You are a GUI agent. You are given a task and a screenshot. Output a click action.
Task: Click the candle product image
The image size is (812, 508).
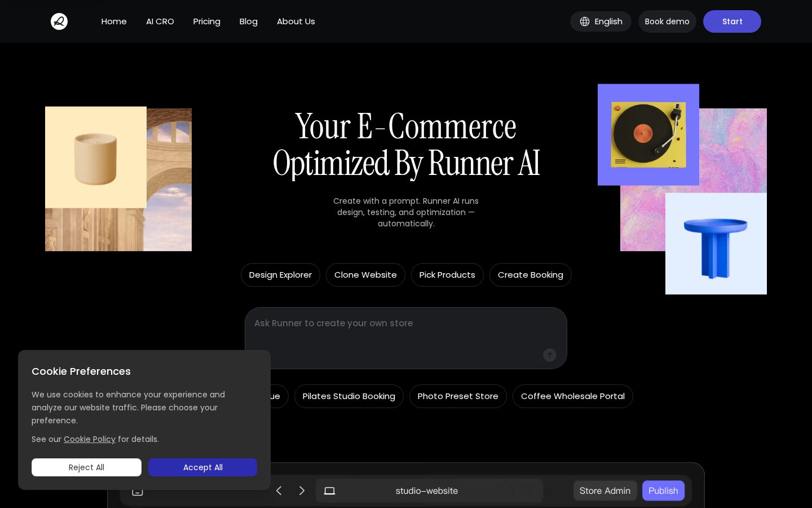[96, 157]
